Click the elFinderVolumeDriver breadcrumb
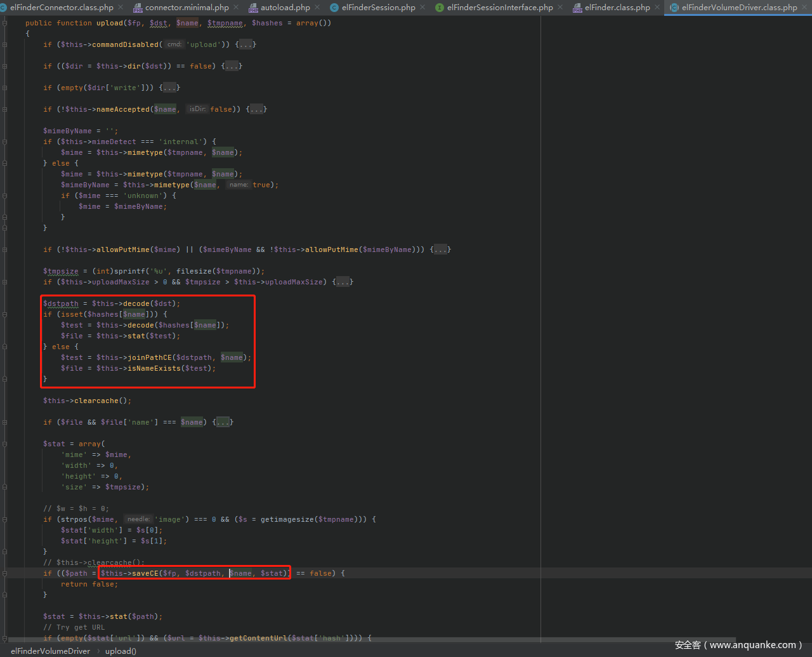This screenshot has width=812, height=657. 50,651
